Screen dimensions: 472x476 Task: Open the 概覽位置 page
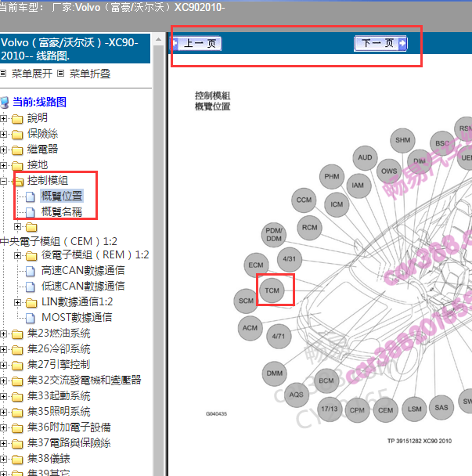[x=62, y=196]
